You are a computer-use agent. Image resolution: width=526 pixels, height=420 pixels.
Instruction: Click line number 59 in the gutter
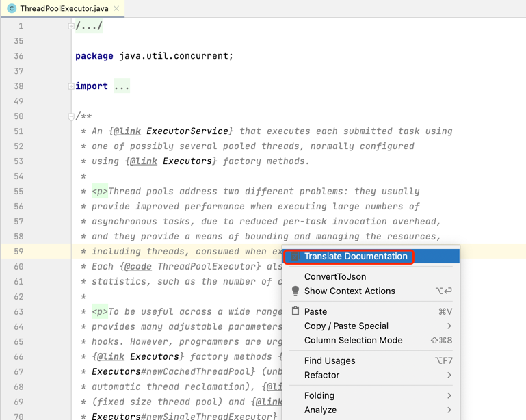18,252
